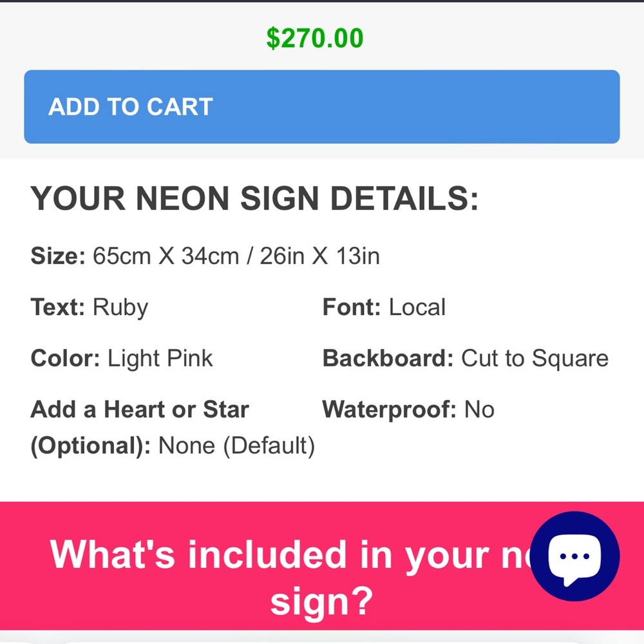Select the None (Default) value
This screenshot has height=644, width=644.
(x=236, y=445)
